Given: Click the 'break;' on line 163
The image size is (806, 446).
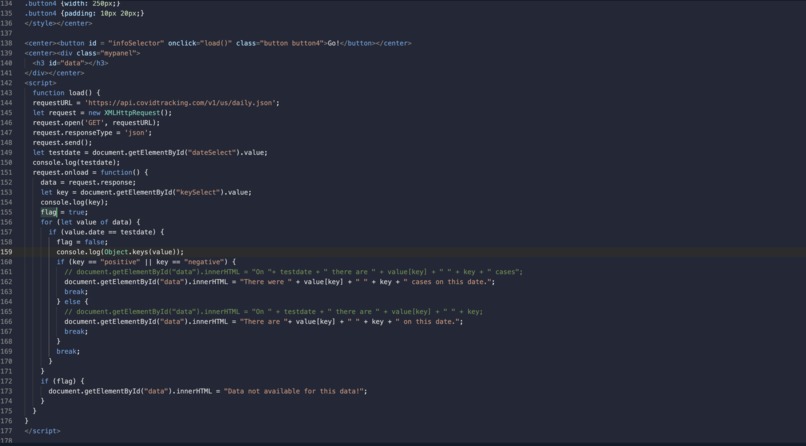Looking at the screenshot, I should pos(76,292).
